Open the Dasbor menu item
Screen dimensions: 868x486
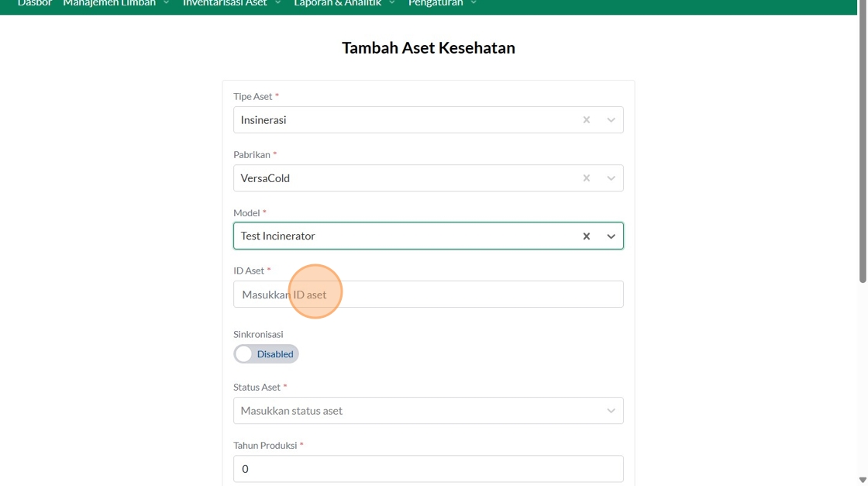tap(35, 3)
